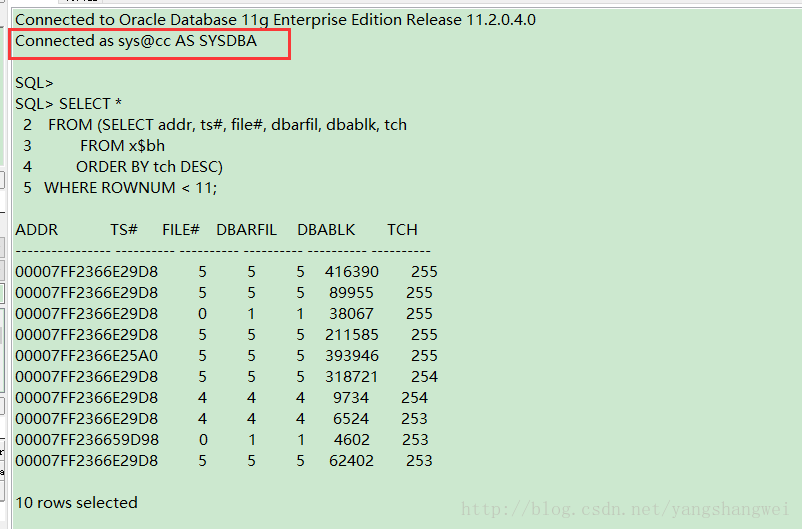Click DBABLK value 62402
Screen dimensions: 802x529
point(351,460)
